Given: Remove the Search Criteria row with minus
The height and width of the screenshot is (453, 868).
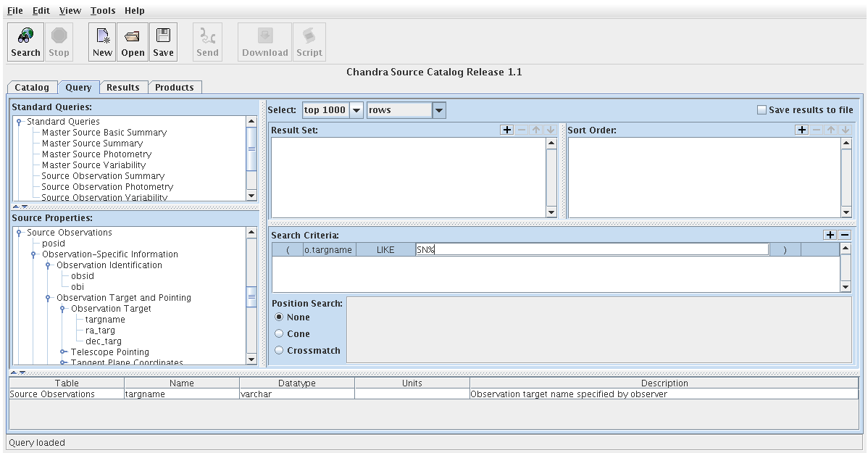Looking at the screenshot, I should [844, 235].
